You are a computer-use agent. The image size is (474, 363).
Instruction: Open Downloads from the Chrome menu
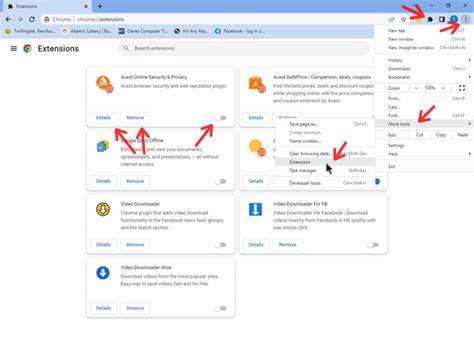pyautogui.click(x=424, y=69)
